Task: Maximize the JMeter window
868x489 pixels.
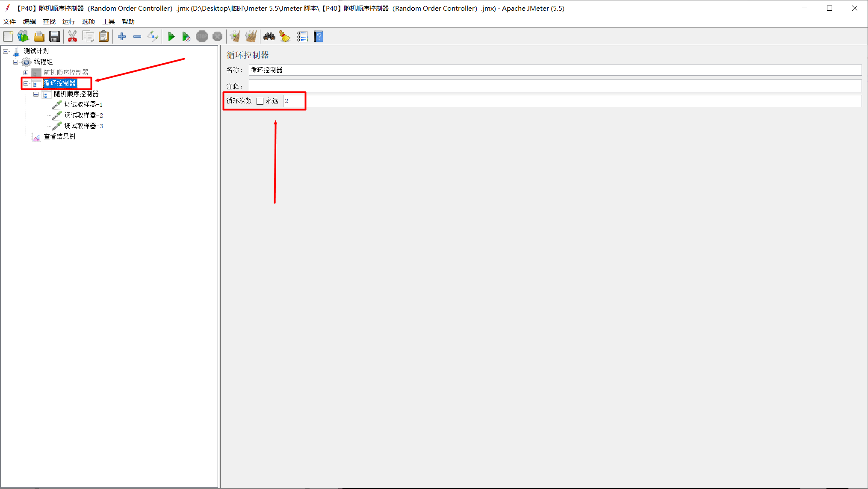Action: [830, 8]
